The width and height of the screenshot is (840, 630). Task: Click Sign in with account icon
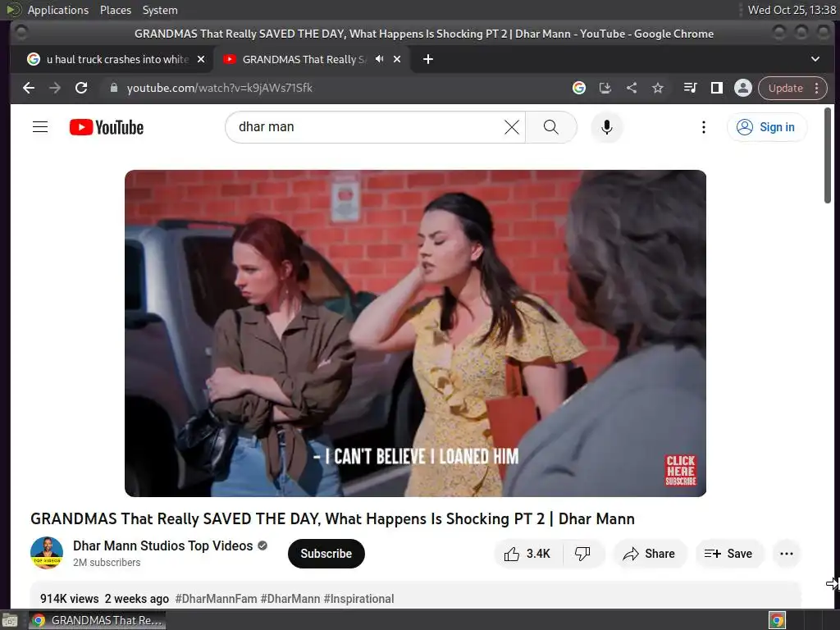coord(766,127)
